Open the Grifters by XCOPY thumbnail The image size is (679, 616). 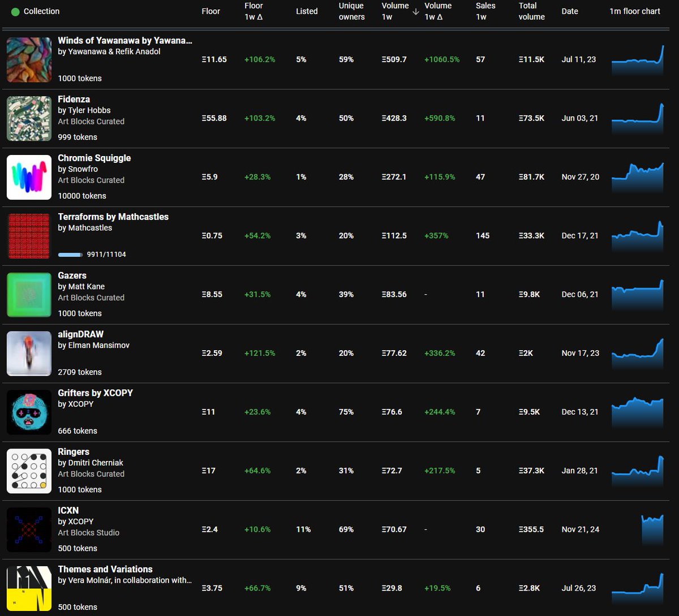click(29, 412)
